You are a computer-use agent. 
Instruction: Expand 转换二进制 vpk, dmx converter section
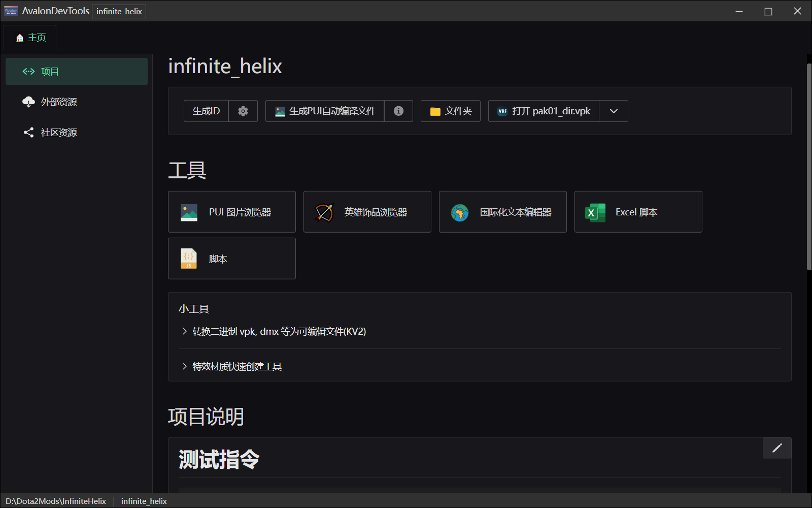[480, 331]
